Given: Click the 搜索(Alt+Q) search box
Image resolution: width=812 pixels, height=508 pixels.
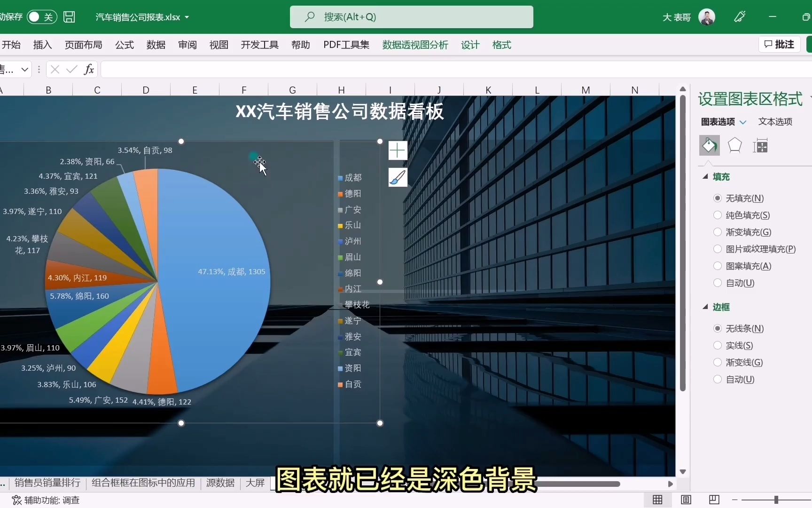Looking at the screenshot, I should [411, 17].
